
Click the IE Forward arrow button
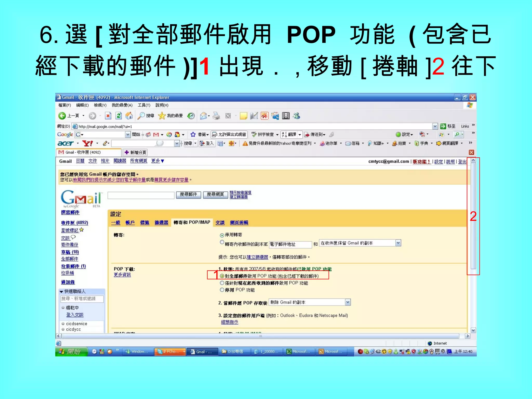92,116
